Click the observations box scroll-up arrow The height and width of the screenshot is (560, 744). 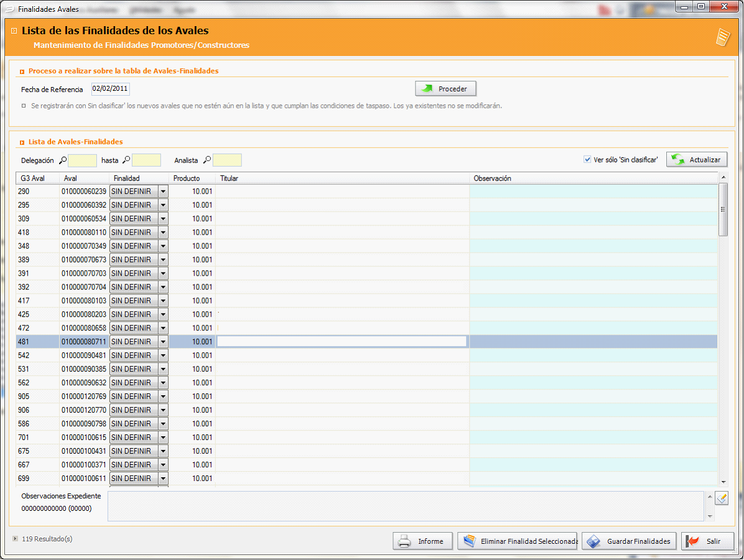710,497
